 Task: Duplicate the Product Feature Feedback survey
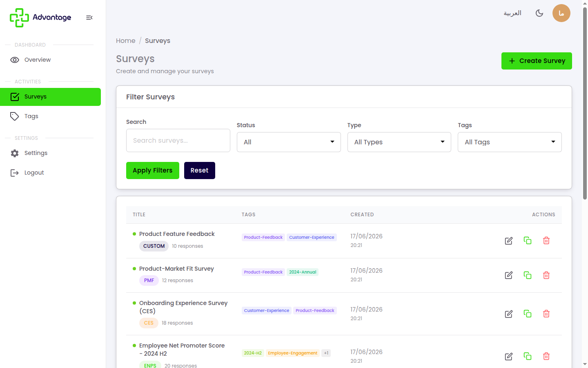(x=528, y=240)
